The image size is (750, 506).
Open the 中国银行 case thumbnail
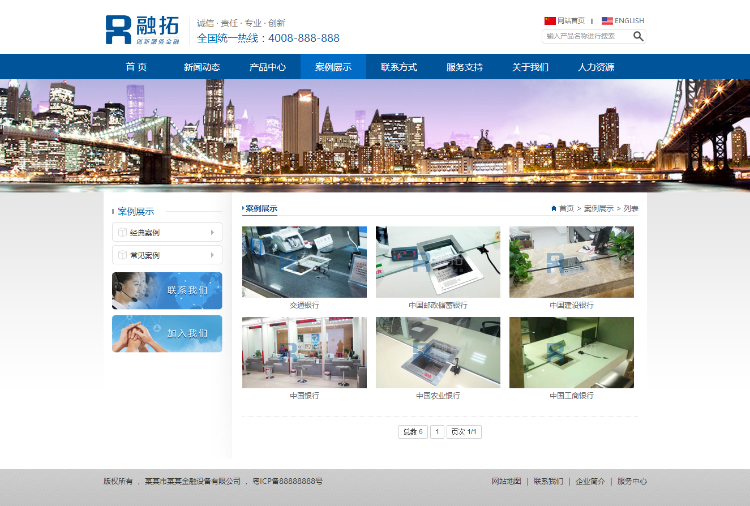[x=304, y=352]
